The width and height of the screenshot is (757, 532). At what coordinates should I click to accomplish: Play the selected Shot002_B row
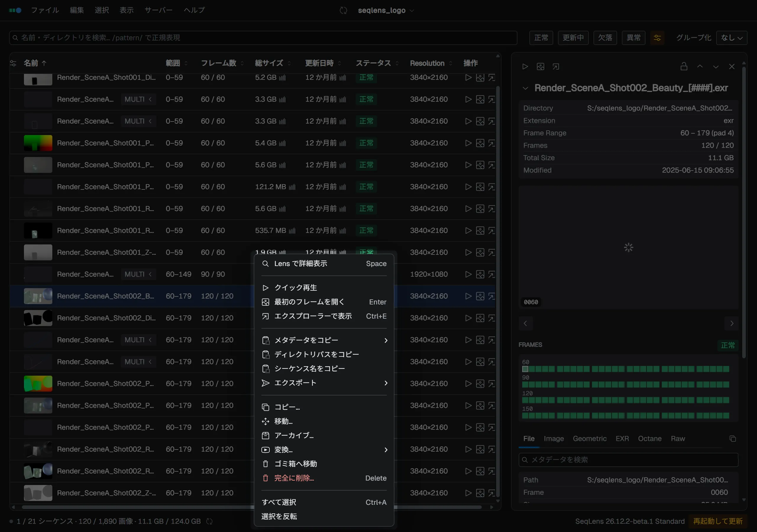tap(468, 296)
